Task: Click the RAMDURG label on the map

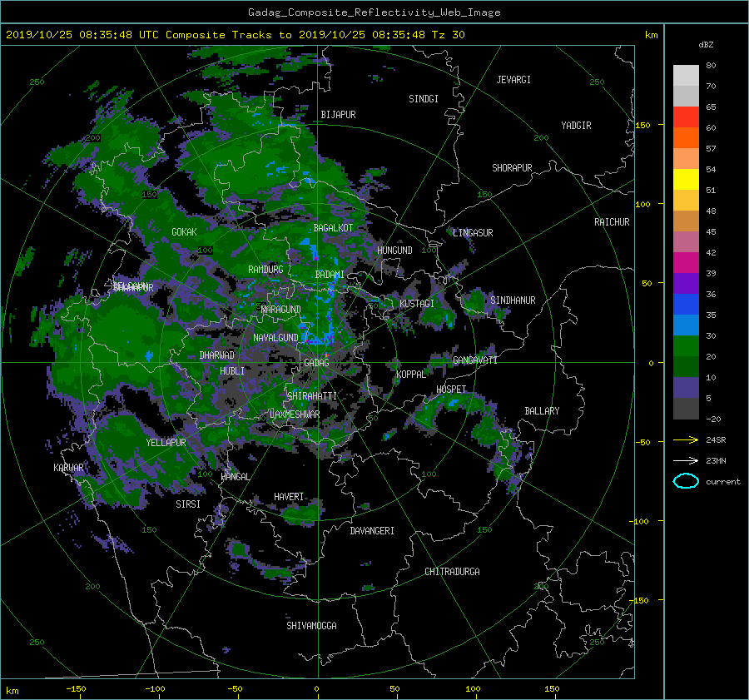Action: (265, 270)
